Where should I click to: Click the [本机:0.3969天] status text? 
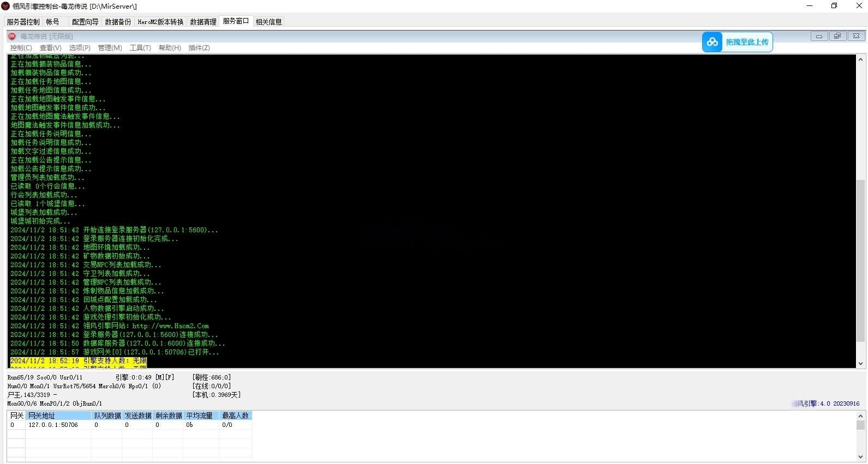(217, 395)
